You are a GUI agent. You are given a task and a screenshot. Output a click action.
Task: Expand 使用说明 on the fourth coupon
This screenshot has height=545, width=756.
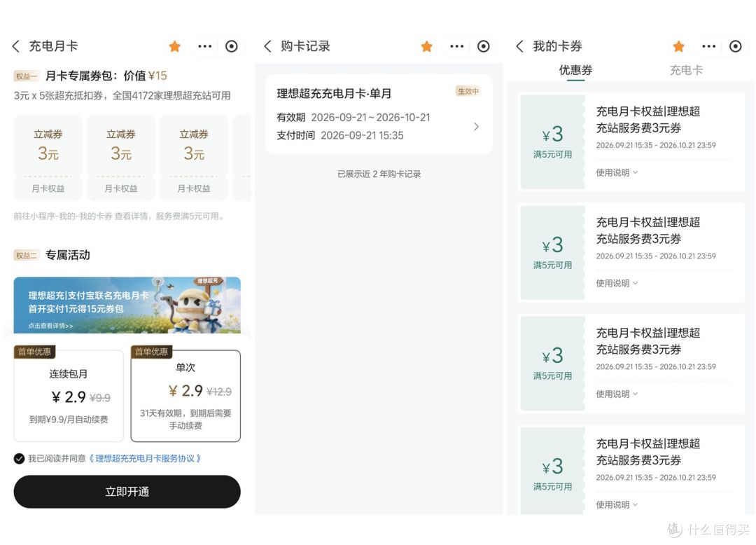coord(617,504)
